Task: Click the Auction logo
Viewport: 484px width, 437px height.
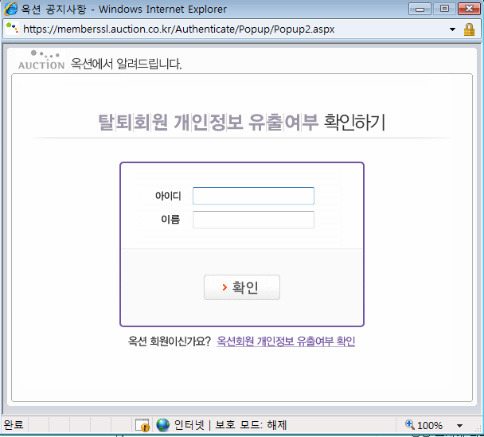Action: click(x=41, y=60)
